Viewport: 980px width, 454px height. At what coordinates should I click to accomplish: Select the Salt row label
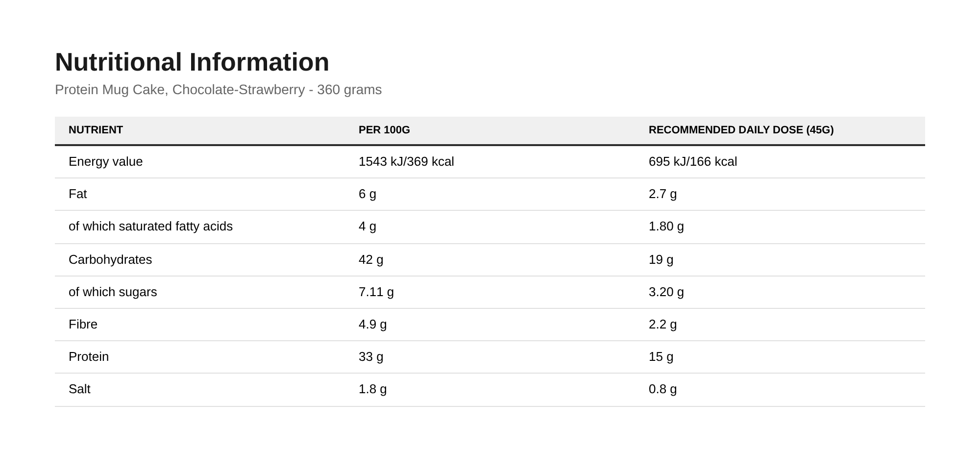[79, 389]
